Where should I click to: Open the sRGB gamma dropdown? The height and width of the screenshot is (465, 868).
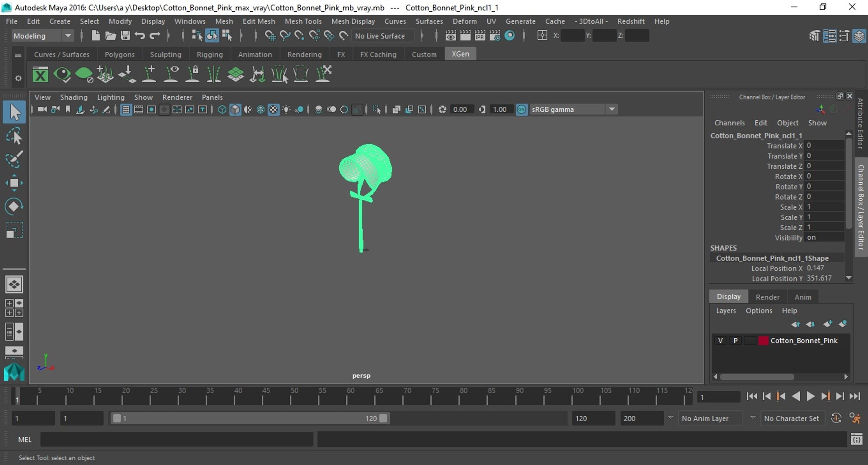(612, 109)
